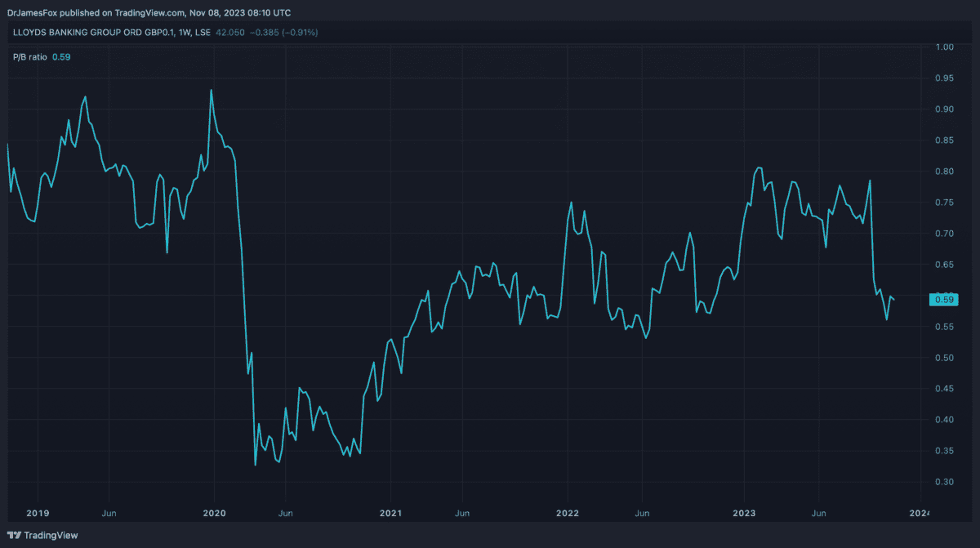Click the 0.45 mark on price scale
Screen dimensions: 980x548
[x=944, y=389]
